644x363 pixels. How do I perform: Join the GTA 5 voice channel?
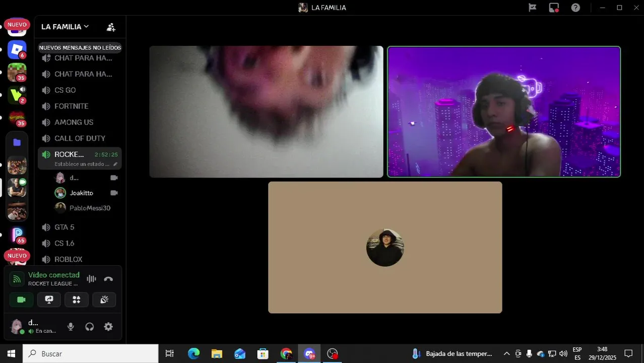pos(80,227)
